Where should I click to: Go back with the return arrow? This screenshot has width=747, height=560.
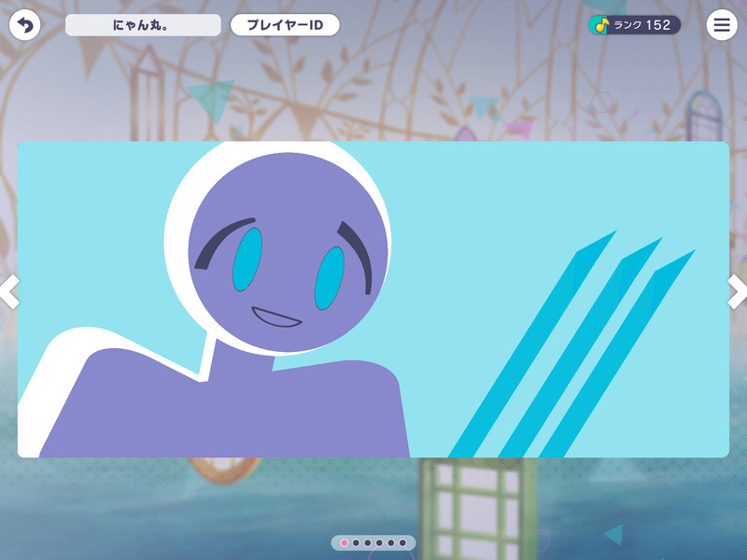(x=25, y=25)
